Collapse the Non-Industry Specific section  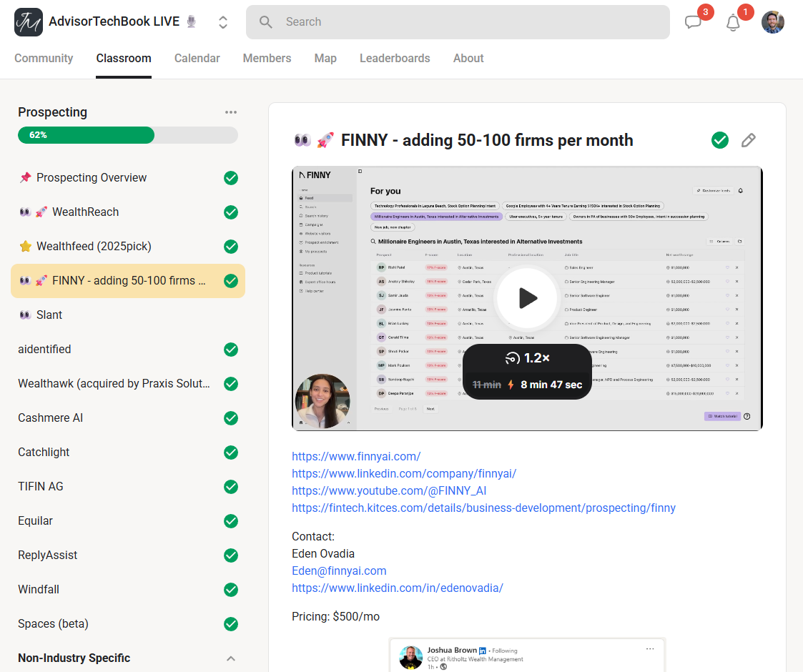coord(231,658)
